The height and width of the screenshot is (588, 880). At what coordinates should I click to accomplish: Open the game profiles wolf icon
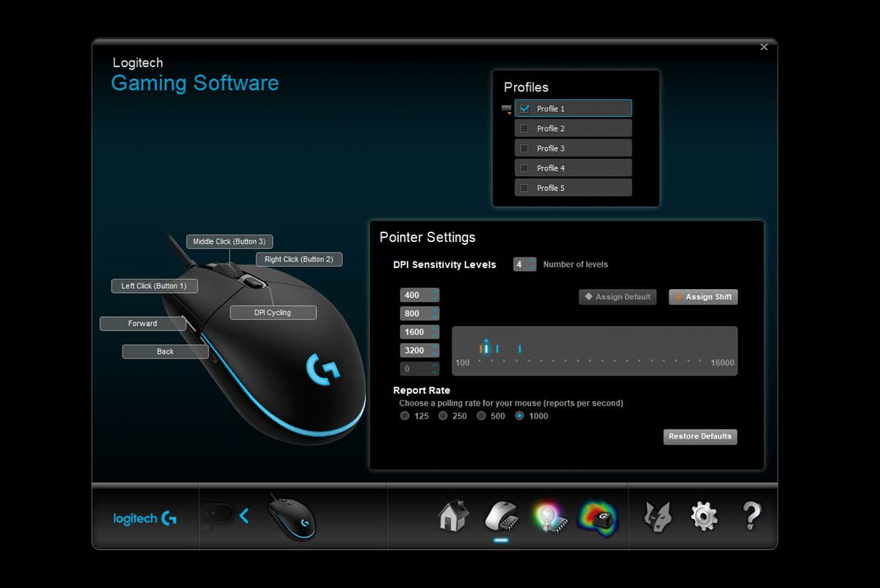(657, 517)
